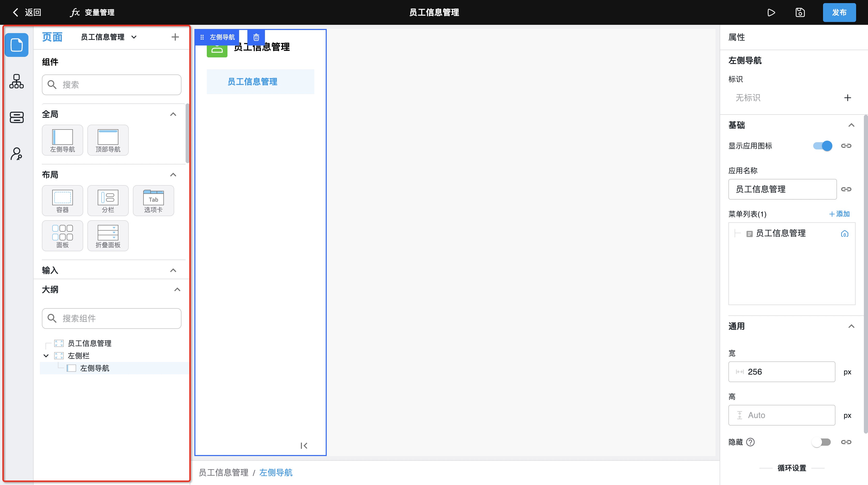Add an identifier with plus icon
868x485 pixels.
click(847, 98)
